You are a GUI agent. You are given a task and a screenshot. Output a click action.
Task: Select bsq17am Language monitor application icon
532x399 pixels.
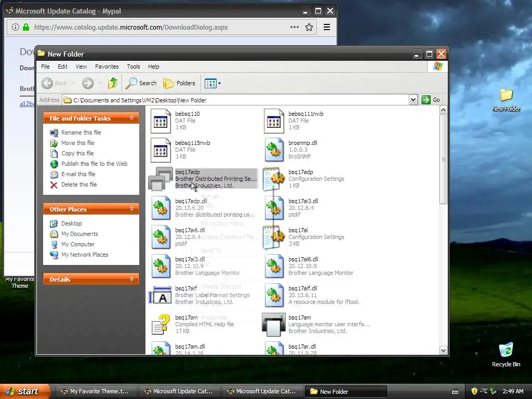274,325
